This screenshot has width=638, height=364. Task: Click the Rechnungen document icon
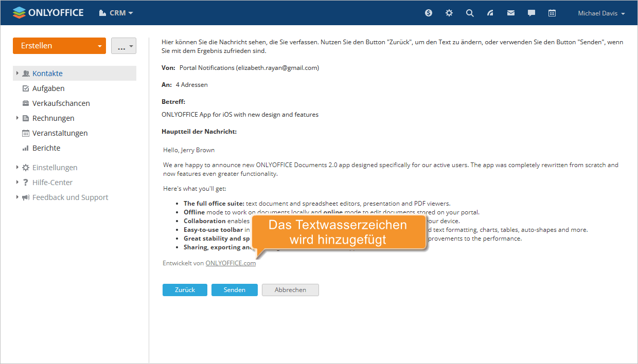[26, 118]
